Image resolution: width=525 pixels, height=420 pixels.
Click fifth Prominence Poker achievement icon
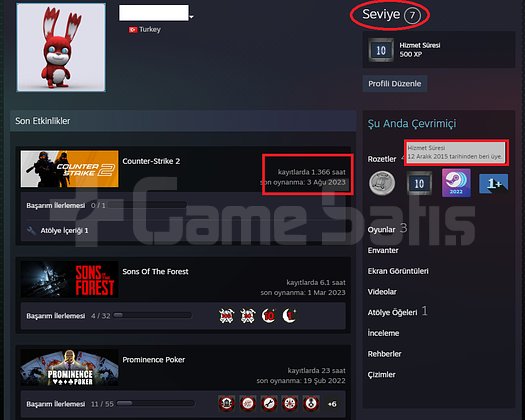click(311, 404)
